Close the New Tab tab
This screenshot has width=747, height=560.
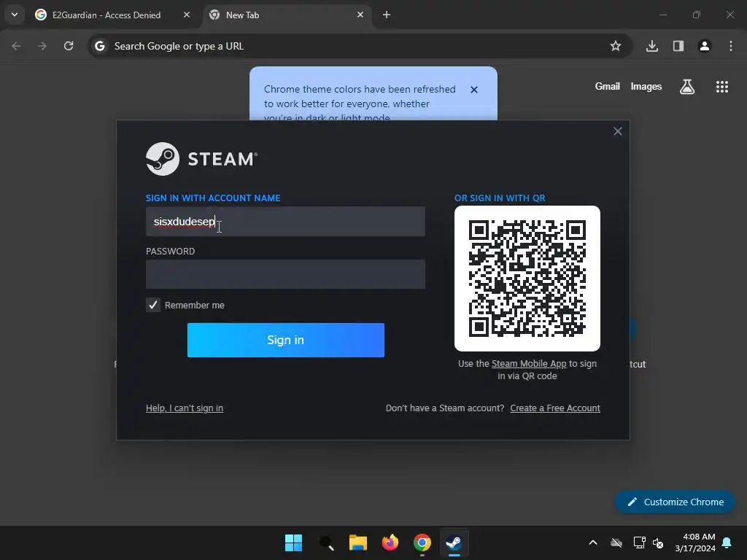click(360, 15)
